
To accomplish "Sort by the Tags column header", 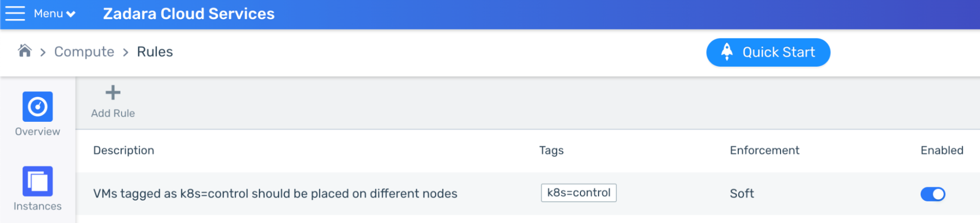I will [x=552, y=150].
